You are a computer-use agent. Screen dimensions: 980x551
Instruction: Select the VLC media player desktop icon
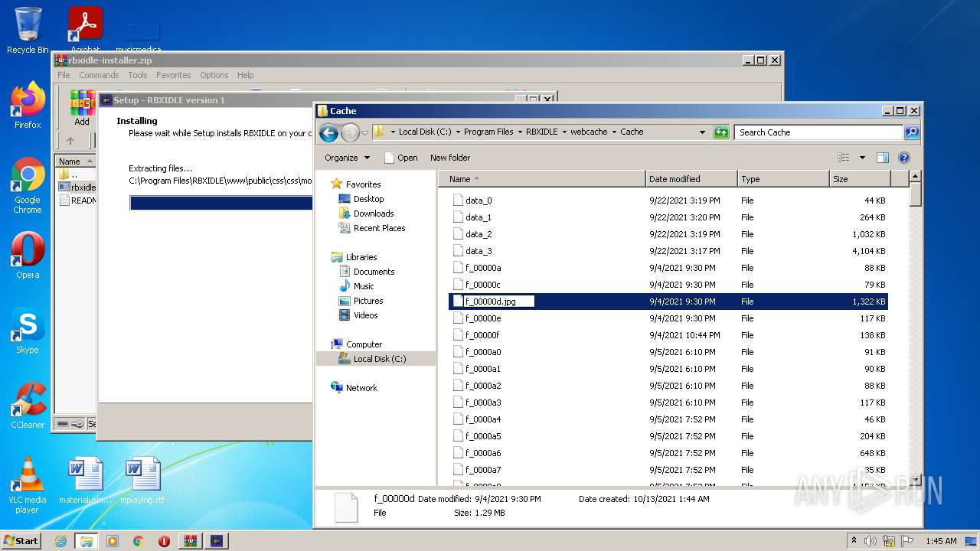coord(28,485)
